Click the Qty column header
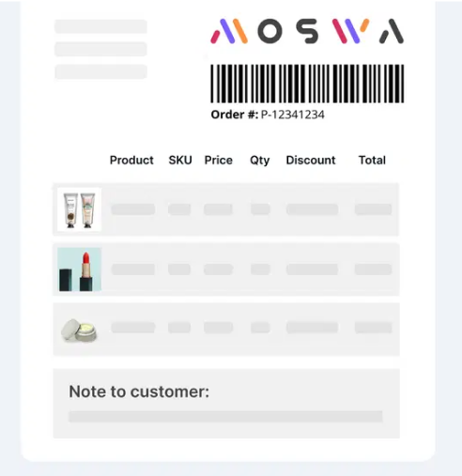This screenshot has height=476, width=462. point(260,161)
